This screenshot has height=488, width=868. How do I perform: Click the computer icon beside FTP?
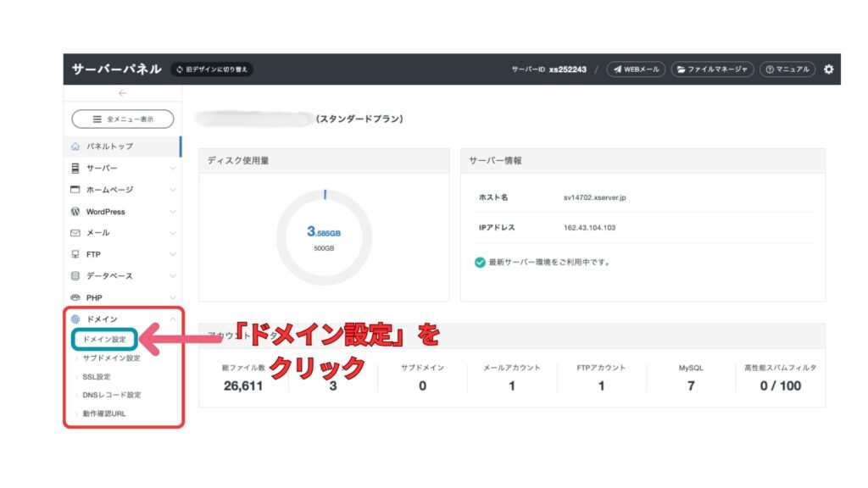pos(75,254)
